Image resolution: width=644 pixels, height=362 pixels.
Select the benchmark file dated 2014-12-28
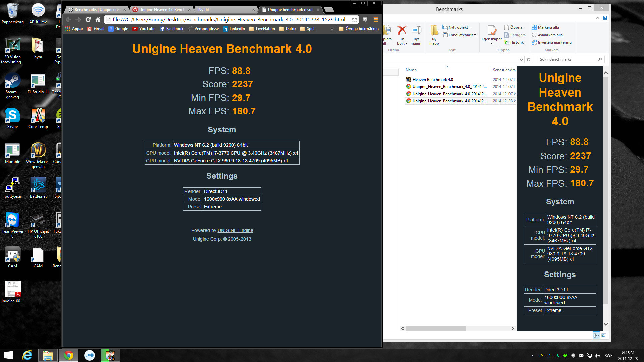click(460, 101)
